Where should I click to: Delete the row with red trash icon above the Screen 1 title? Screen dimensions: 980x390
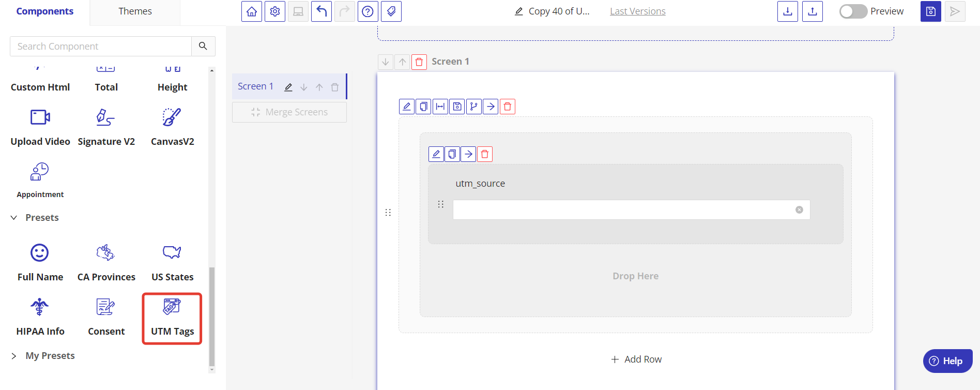[x=419, y=62]
